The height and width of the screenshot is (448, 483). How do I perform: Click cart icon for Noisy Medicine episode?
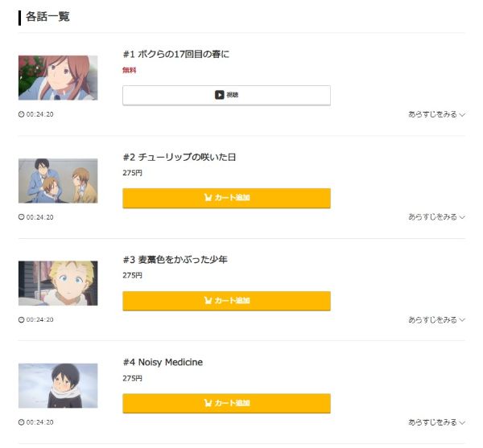[208, 403]
